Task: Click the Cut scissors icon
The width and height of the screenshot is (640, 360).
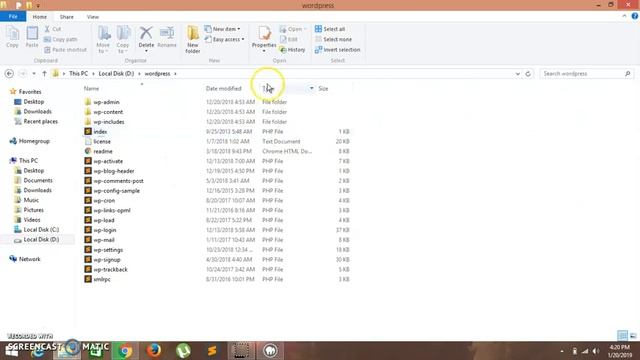Action: tap(47, 29)
